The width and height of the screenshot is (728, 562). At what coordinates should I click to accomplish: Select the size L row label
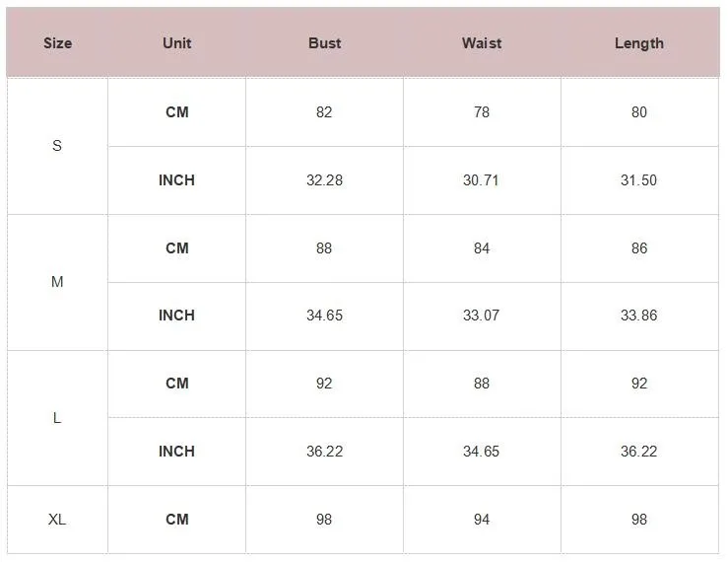[x=57, y=418]
